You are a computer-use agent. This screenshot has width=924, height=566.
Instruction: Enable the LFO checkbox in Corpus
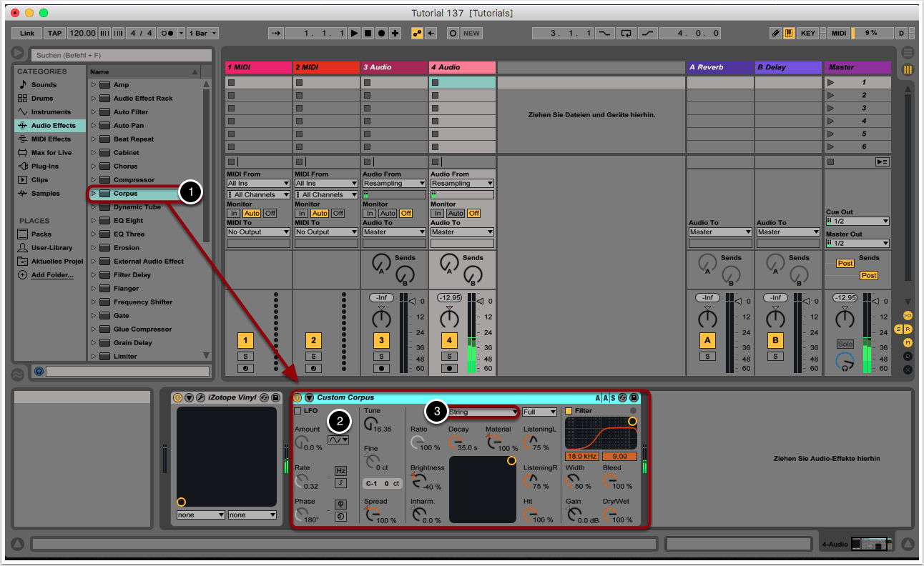click(x=298, y=411)
